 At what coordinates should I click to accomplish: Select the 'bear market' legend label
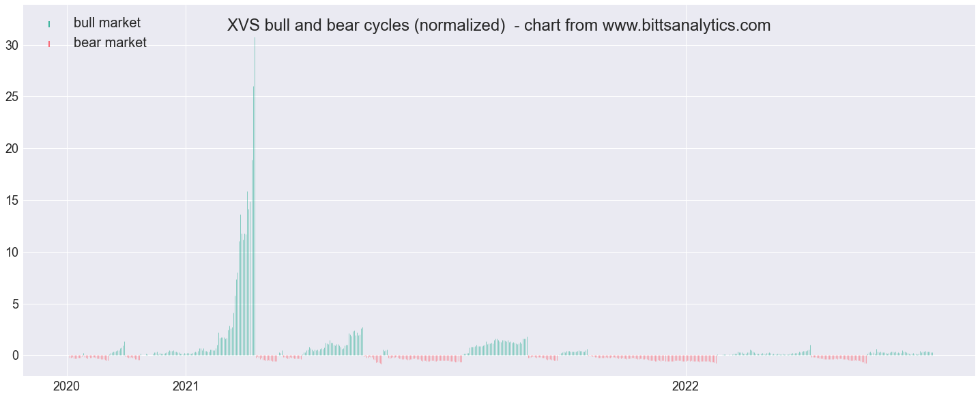pyautogui.click(x=110, y=42)
